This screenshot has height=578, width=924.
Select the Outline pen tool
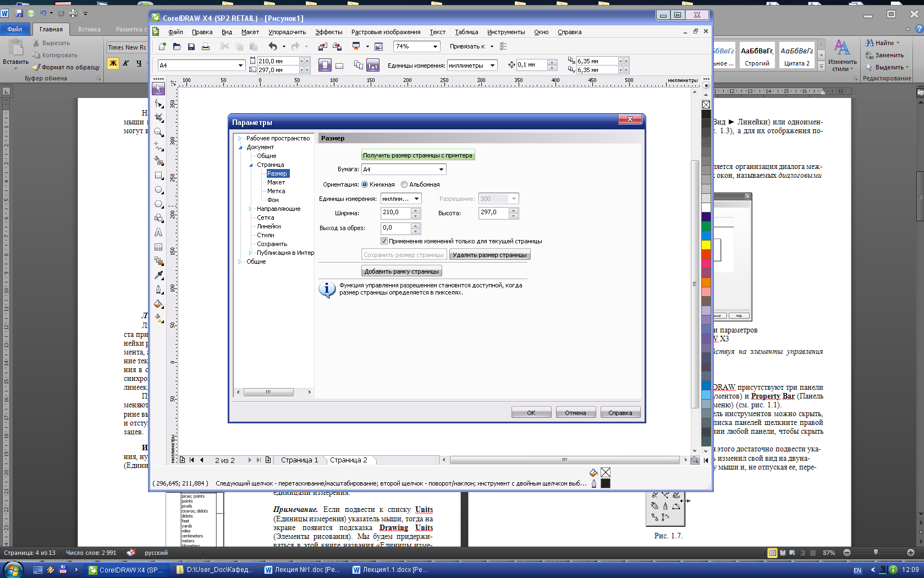pos(158,290)
